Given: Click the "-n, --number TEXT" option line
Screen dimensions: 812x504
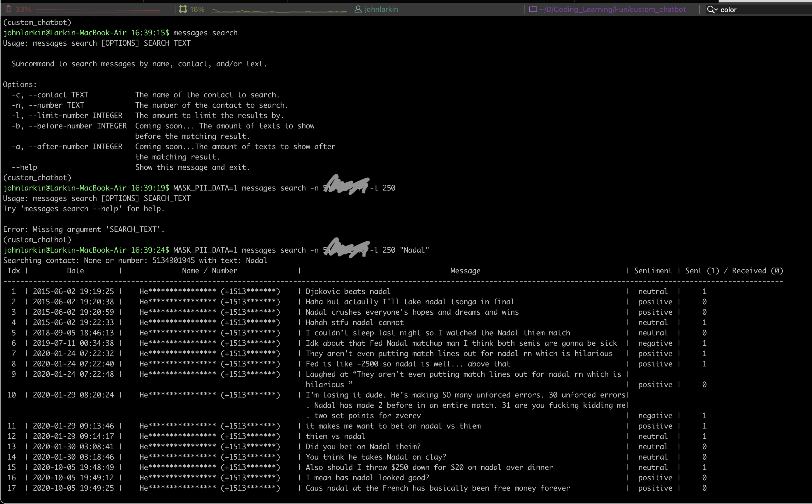Looking at the screenshot, I should pyautogui.click(x=150, y=105).
